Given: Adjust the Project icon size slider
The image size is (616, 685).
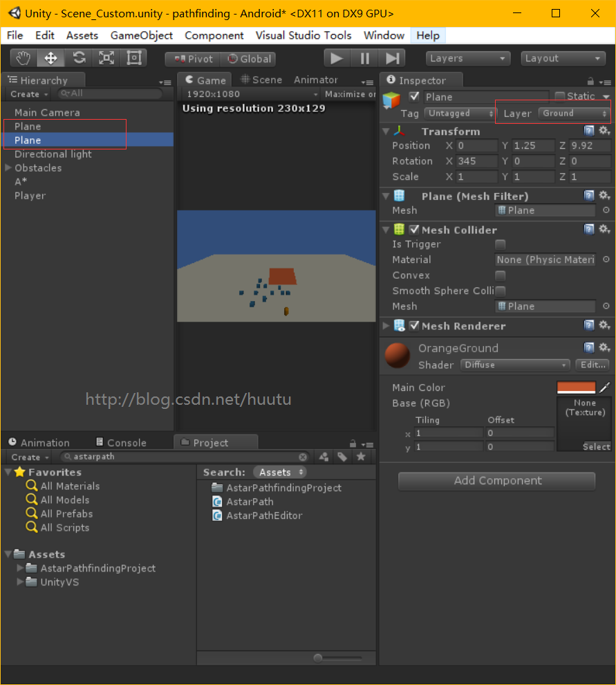Looking at the screenshot, I should (x=318, y=658).
